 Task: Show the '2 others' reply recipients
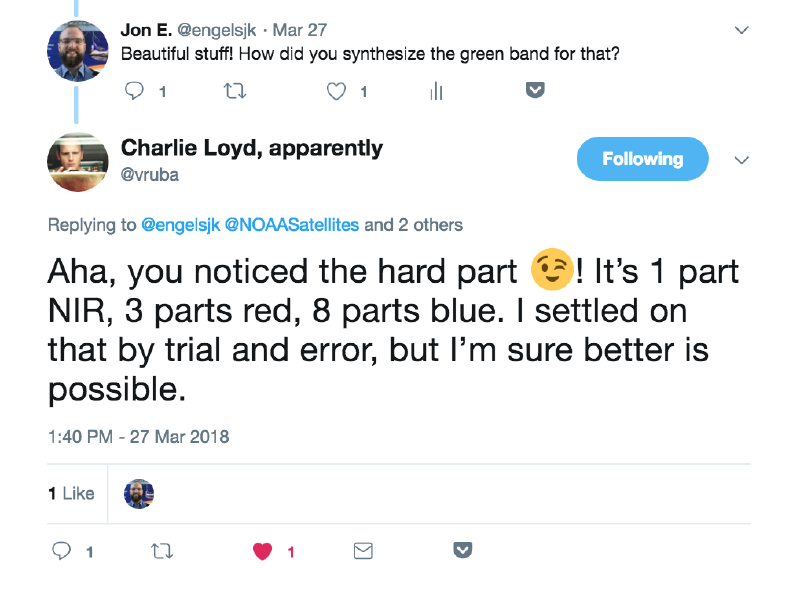click(x=430, y=225)
